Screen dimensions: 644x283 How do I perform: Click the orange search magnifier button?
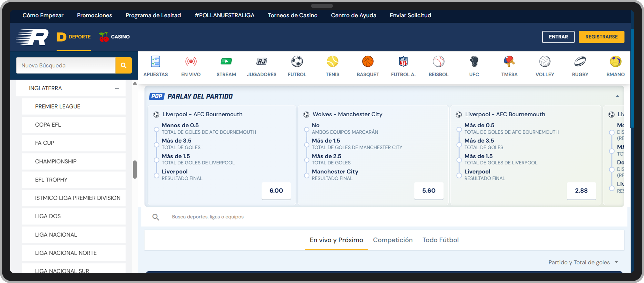tap(123, 65)
